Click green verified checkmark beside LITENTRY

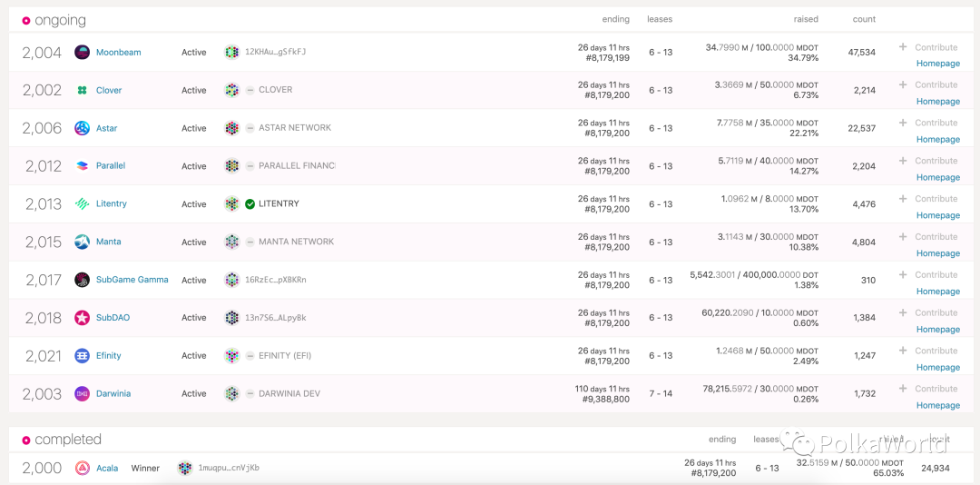click(250, 204)
